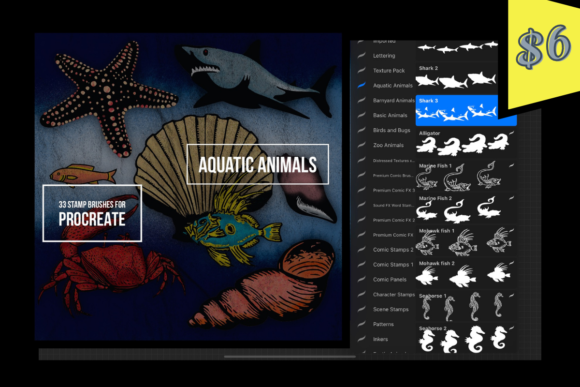
Task: Click brush icon beside Comic Panels
Action: 361,279
